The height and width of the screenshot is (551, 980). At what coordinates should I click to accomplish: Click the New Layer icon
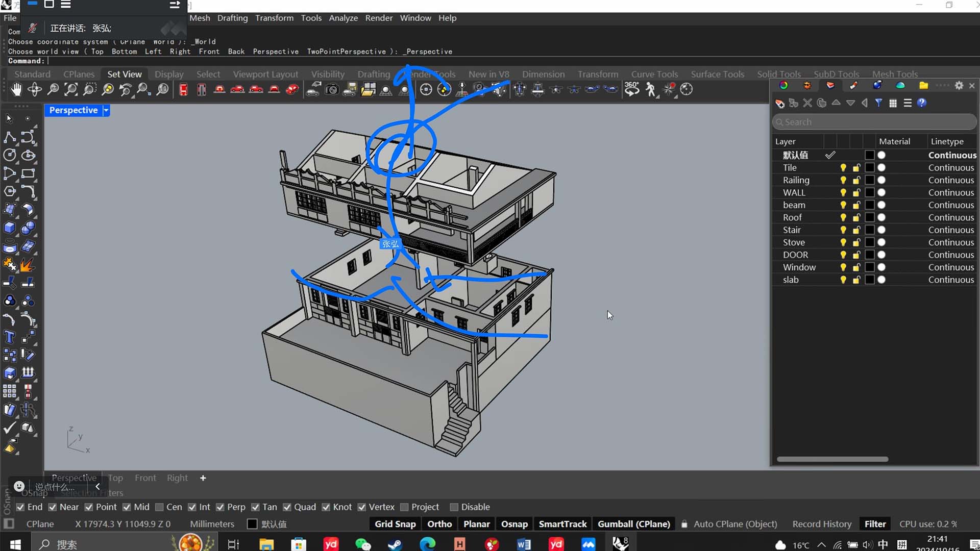tap(779, 103)
